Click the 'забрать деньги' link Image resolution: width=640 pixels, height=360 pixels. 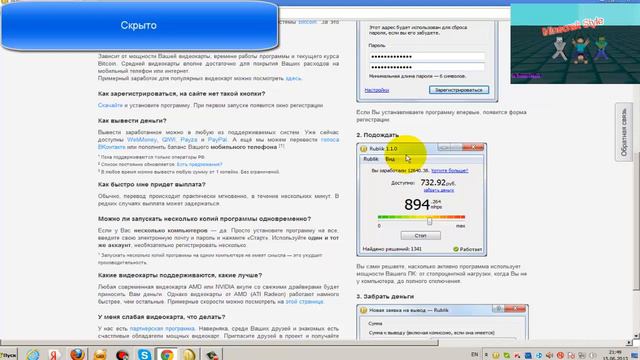[x=438, y=190]
